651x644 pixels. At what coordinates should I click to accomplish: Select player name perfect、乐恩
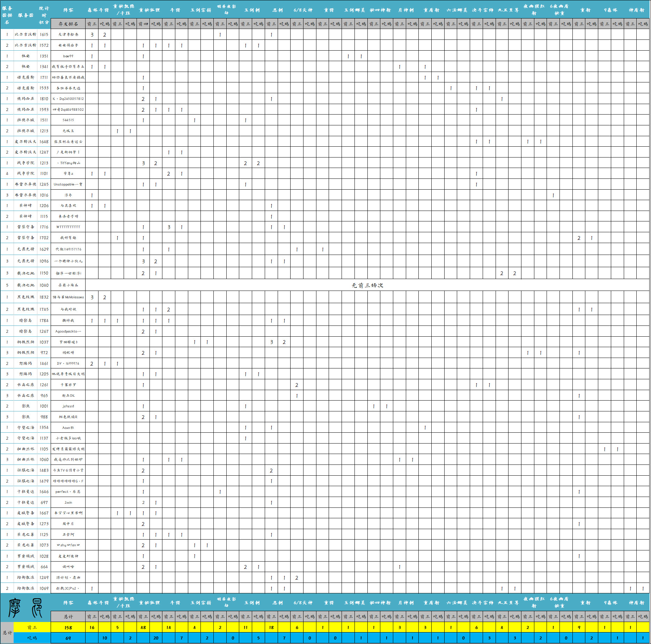pyautogui.click(x=68, y=492)
